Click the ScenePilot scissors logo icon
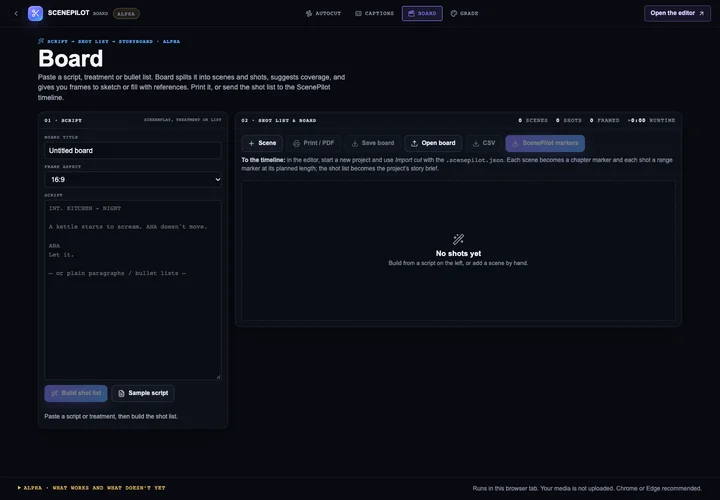The width and height of the screenshot is (720, 500). point(35,13)
